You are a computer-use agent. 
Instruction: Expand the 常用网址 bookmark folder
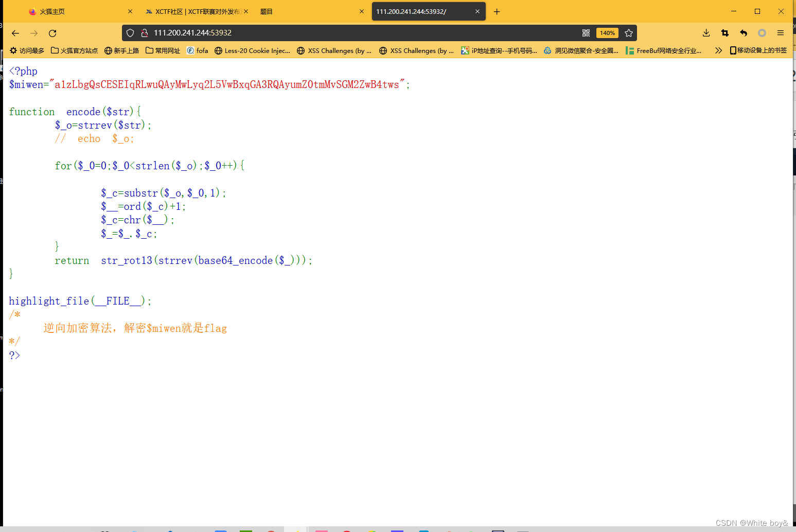(163, 50)
